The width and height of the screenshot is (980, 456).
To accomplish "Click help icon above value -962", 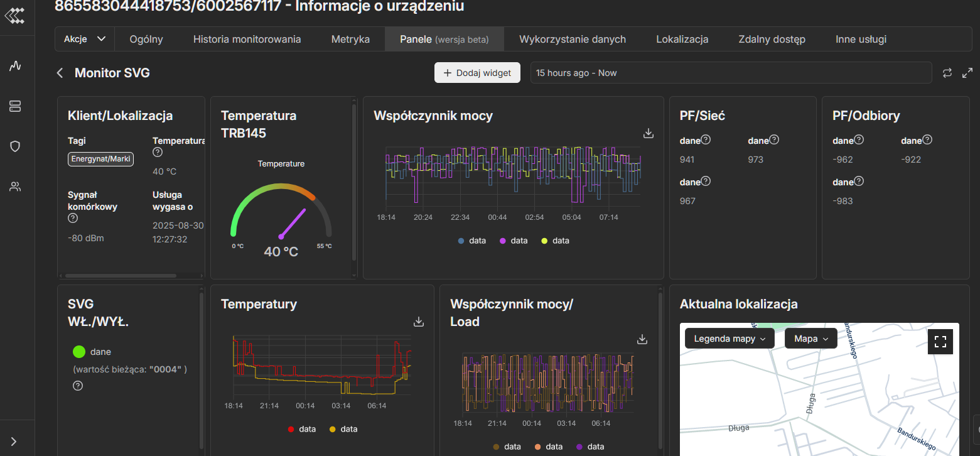I will 859,140.
